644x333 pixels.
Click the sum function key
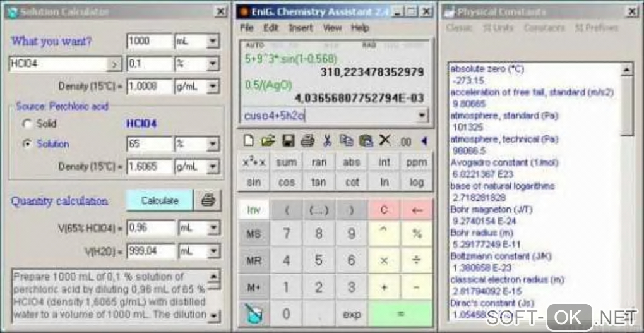point(286,162)
